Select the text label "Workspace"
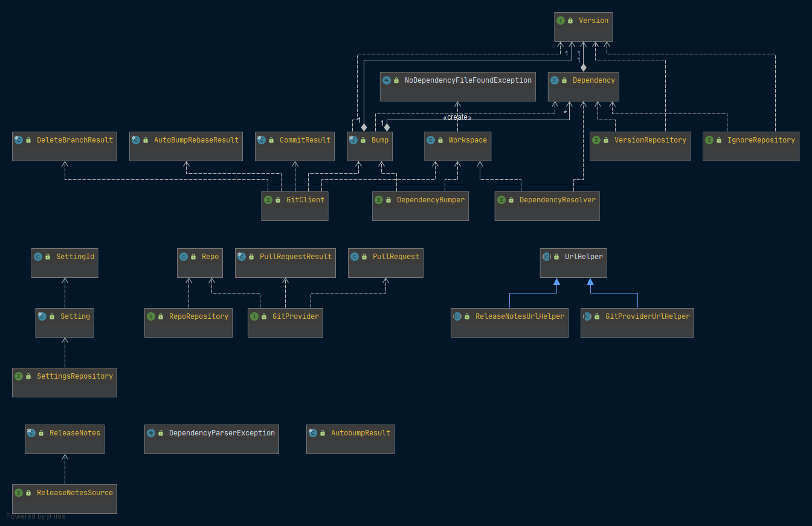Screen dimensions: 812x526 tap(468, 140)
